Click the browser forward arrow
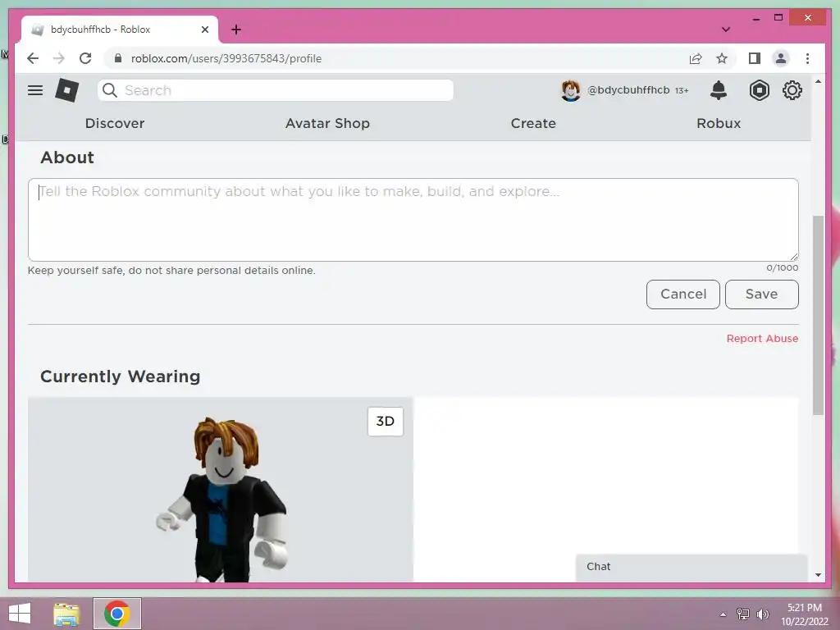This screenshot has width=840, height=630. [x=59, y=58]
